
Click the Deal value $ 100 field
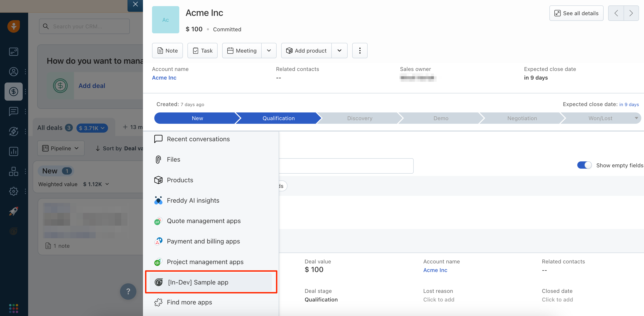coord(314,270)
